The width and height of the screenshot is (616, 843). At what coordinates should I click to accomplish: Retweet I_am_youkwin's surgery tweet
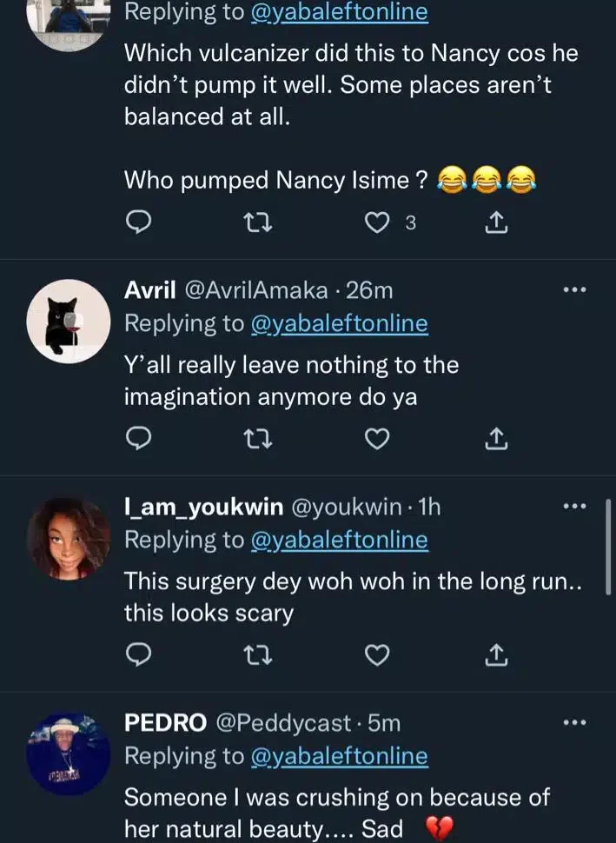pos(258,656)
